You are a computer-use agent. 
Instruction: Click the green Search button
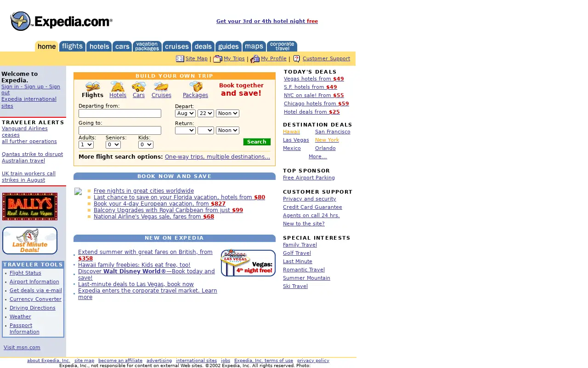click(x=257, y=142)
